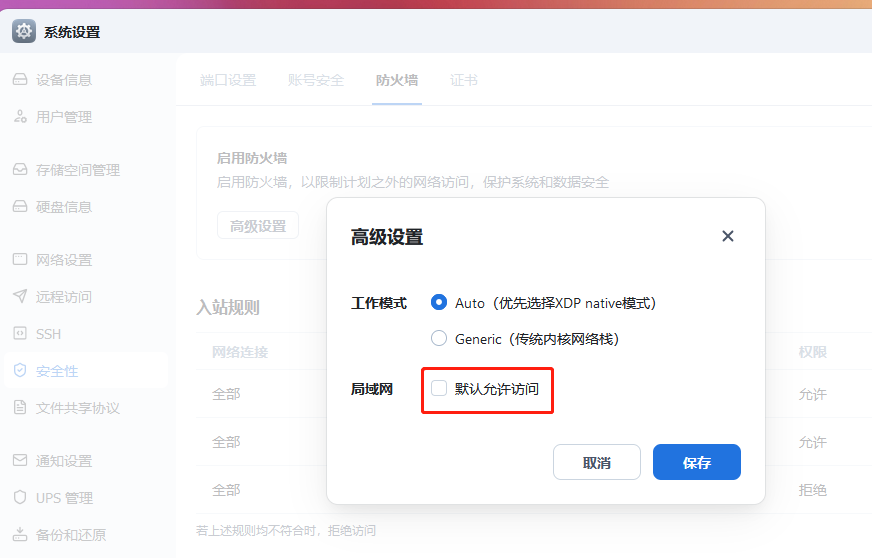Switch to 端口设置 tab

[x=228, y=81]
